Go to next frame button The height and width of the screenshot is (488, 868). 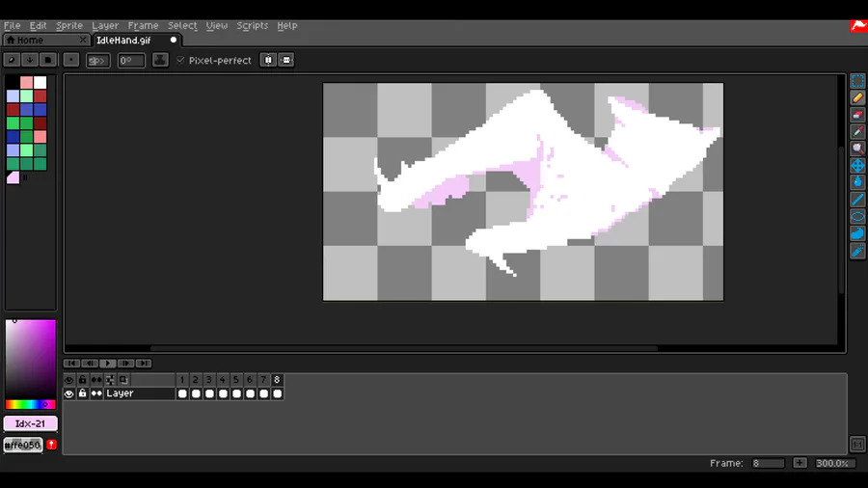point(125,363)
